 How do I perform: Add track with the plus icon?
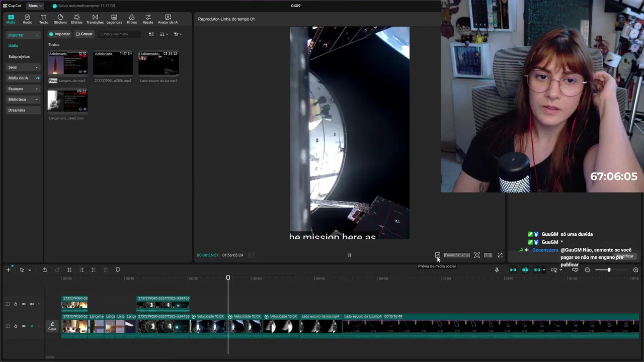[8, 270]
